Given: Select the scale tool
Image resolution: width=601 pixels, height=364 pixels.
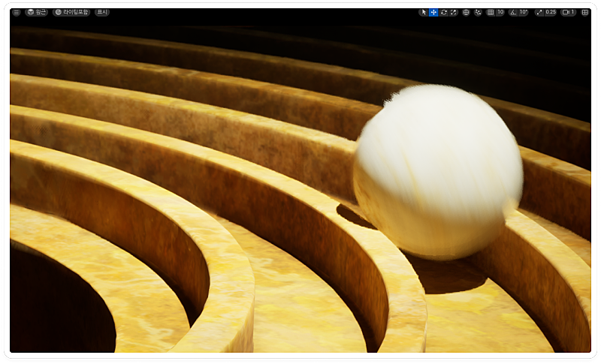Looking at the screenshot, I should (x=453, y=12).
